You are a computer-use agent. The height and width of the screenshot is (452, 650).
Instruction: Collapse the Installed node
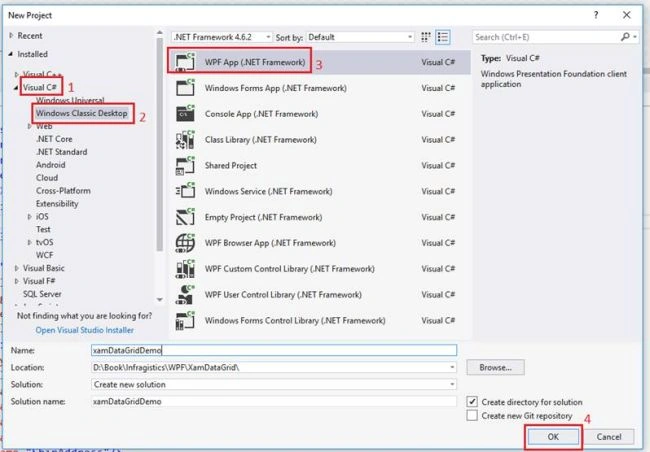[x=11, y=54]
